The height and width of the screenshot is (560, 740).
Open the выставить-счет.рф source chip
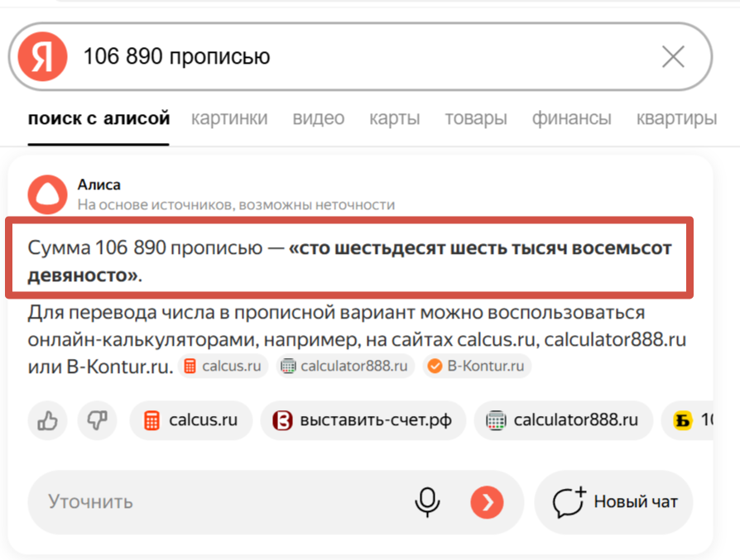[363, 420]
